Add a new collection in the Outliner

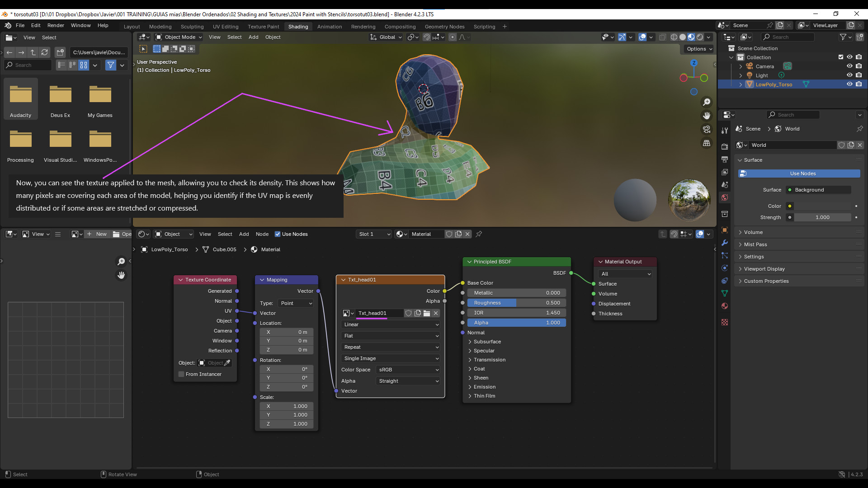tap(859, 37)
